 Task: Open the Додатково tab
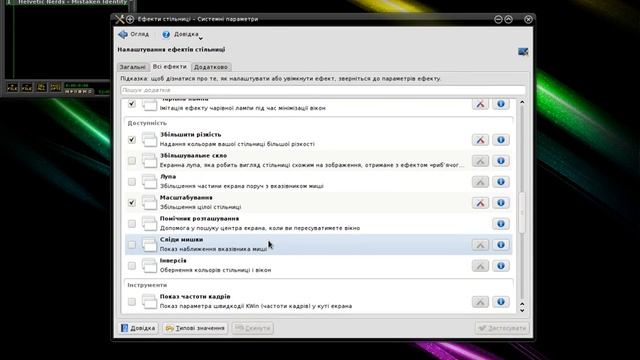tap(211, 67)
